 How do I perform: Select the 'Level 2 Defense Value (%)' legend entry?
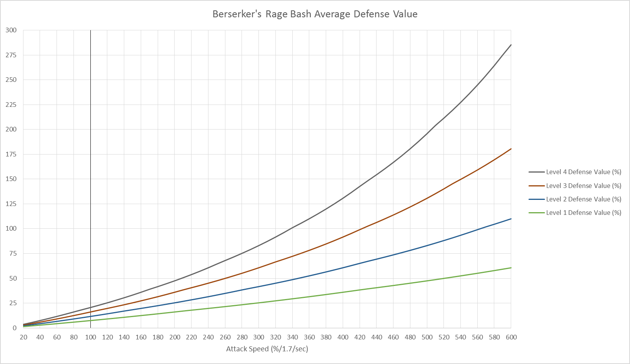click(x=575, y=199)
